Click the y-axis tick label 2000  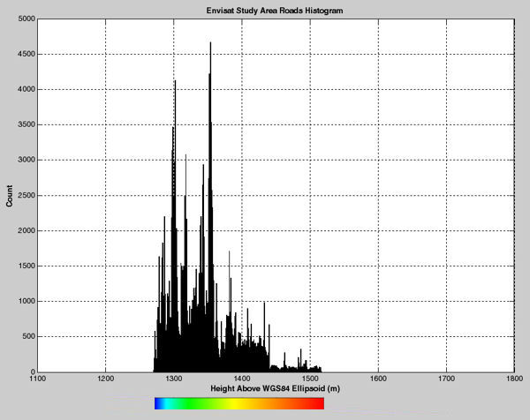pos(26,230)
